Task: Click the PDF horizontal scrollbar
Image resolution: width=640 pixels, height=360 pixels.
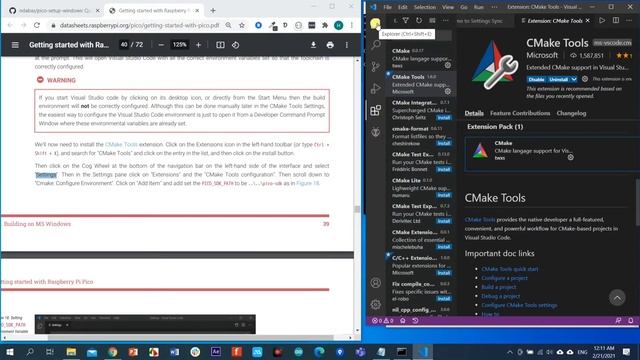Action: click(191, 338)
